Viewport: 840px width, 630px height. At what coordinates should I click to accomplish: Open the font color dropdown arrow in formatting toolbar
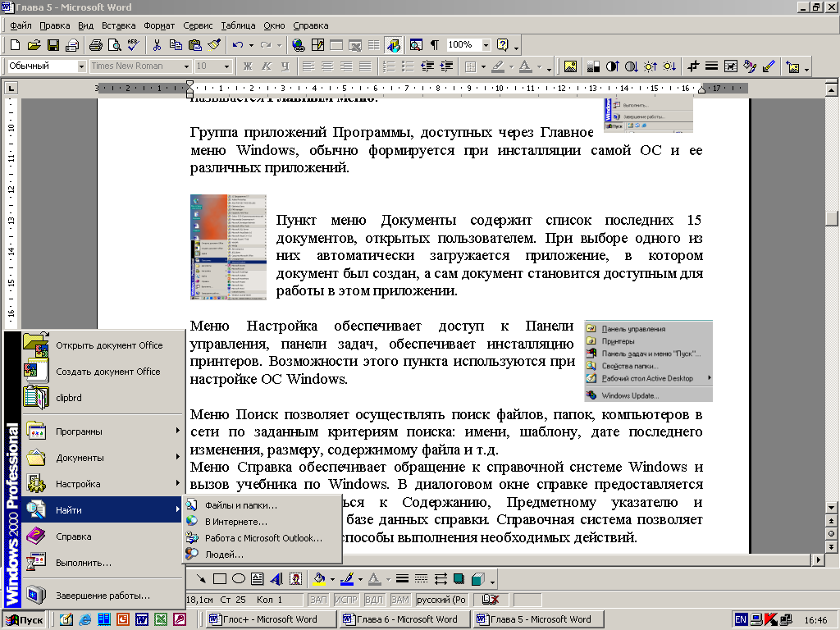[540, 67]
